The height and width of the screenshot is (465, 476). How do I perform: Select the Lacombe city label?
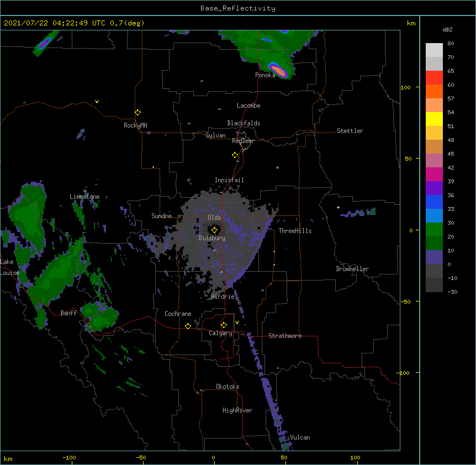[x=248, y=105]
